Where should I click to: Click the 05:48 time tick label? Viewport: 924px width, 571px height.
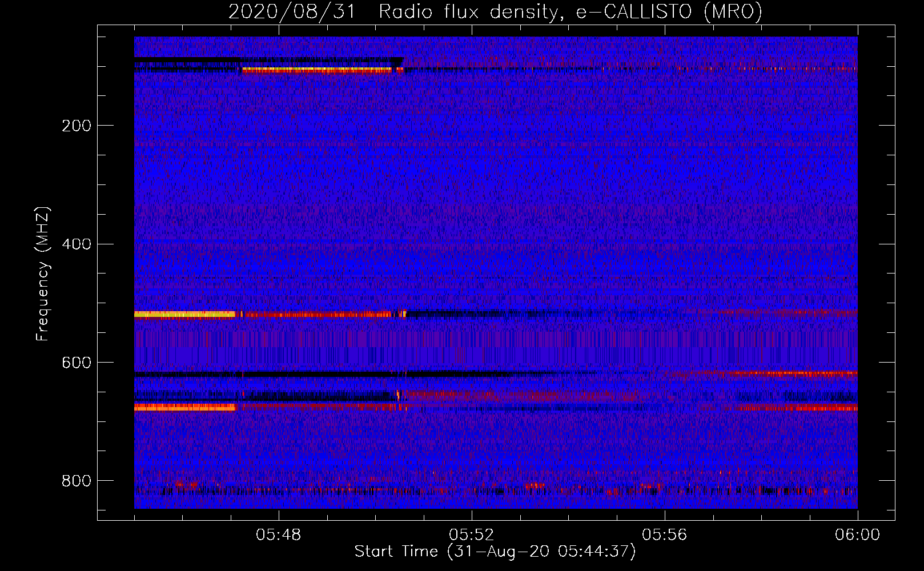[278, 535]
